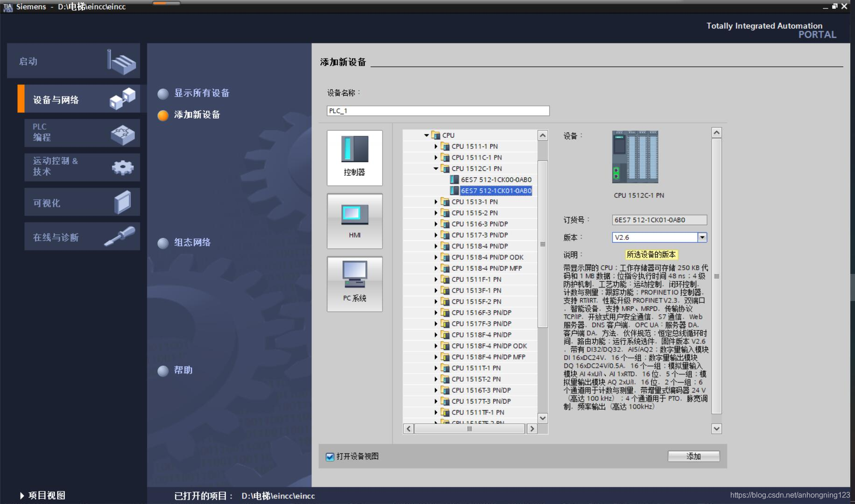The image size is (855, 504).
Task: Click CPU 1517T-3 PN/DP folder icon
Action: (445, 401)
